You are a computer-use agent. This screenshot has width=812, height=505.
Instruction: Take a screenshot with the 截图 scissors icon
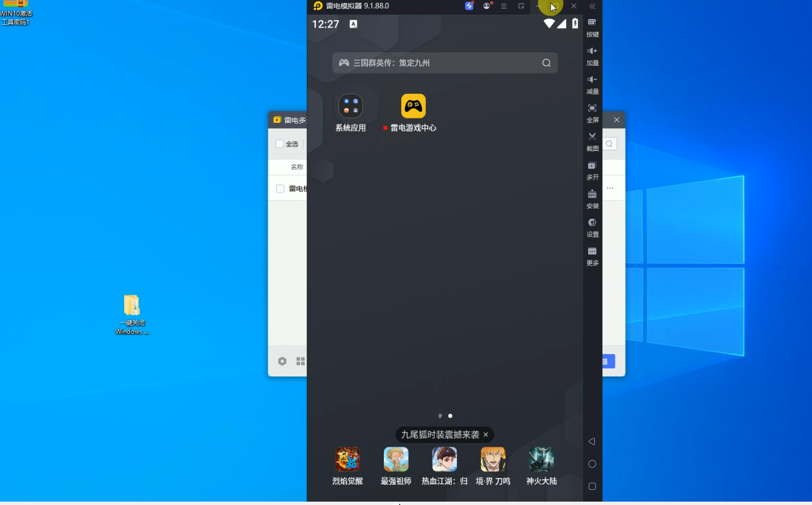tap(592, 140)
